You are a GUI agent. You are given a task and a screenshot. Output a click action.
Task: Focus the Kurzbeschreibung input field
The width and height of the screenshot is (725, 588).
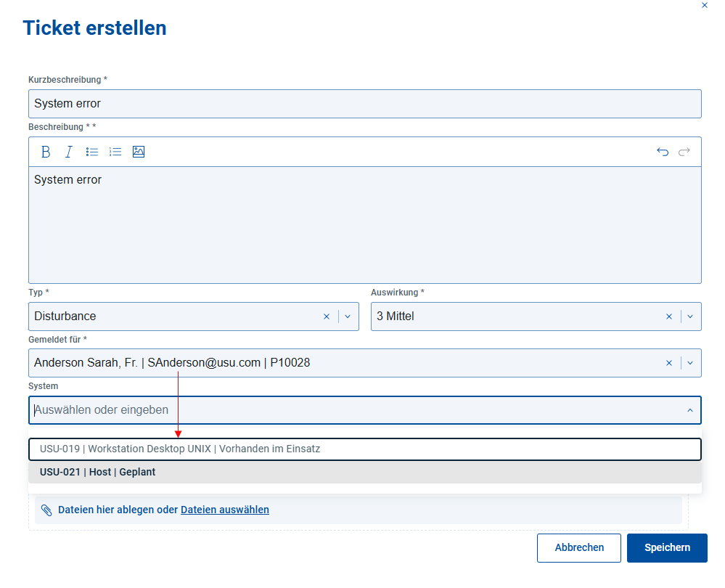(365, 104)
